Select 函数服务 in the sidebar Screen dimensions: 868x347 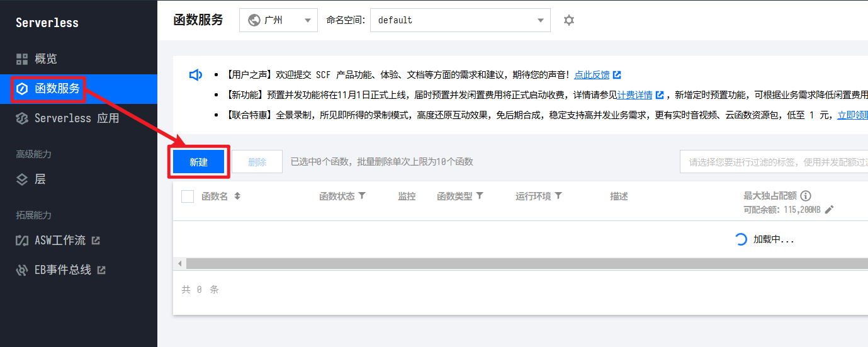tap(57, 89)
